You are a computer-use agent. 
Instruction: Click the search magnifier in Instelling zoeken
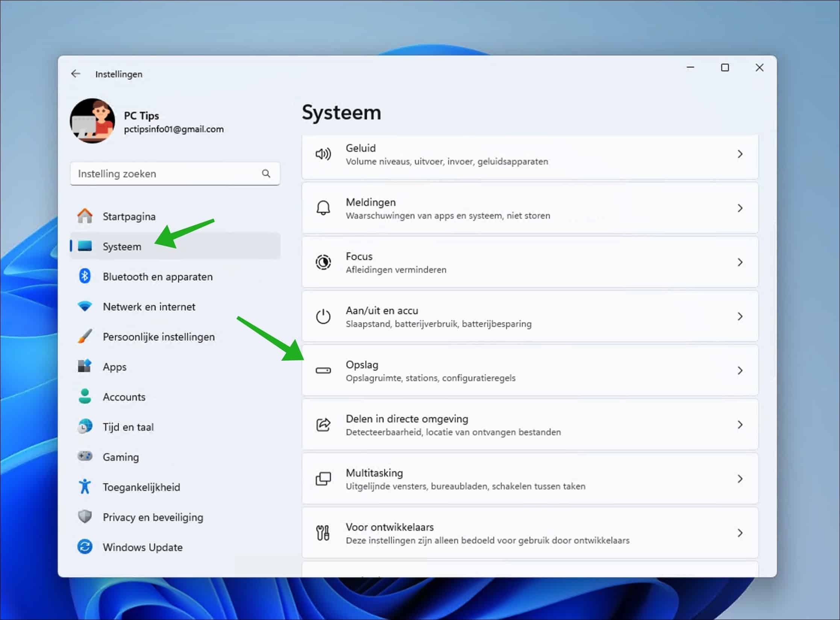266,174
